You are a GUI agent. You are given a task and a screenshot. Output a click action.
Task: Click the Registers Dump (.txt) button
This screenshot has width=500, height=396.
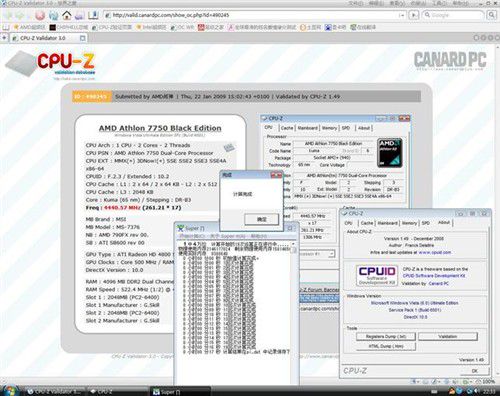386,337
